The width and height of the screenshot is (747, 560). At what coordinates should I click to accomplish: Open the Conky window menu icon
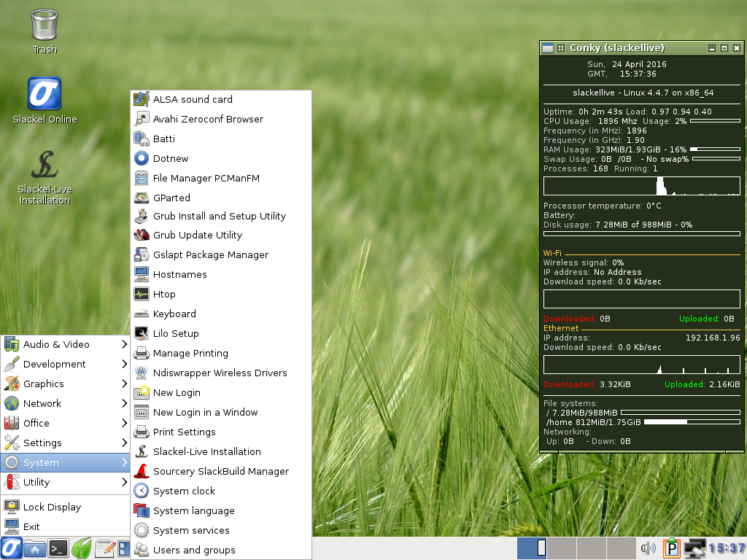(548, 48)
